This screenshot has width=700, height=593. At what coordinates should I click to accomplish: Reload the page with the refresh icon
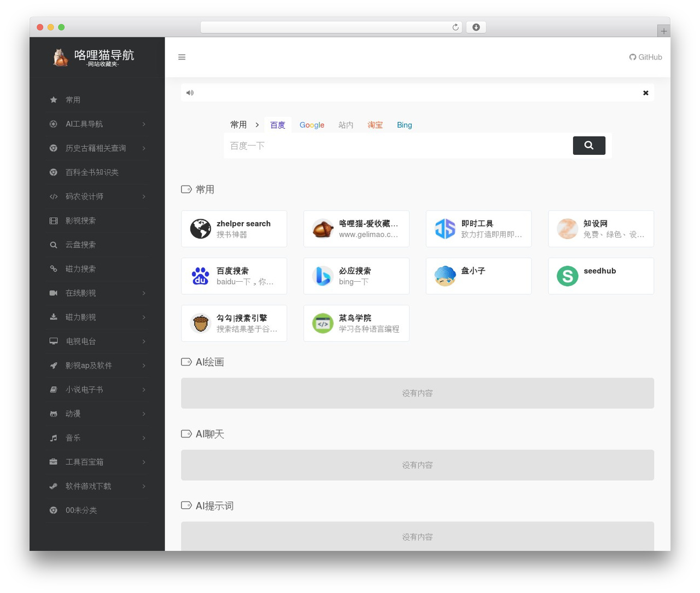point(455,27)
